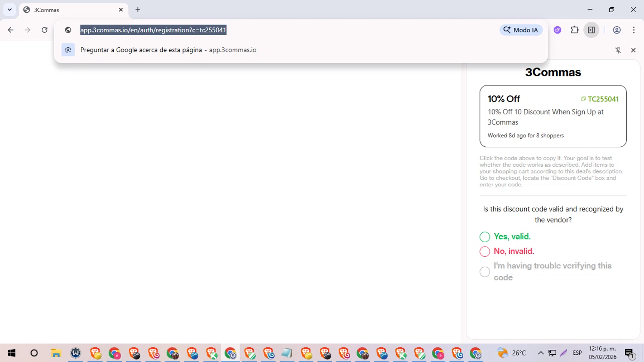This screenshot has height=362, width=644.
Task: Select the 'No, invalid.' option
Action: tap(485, 251)
